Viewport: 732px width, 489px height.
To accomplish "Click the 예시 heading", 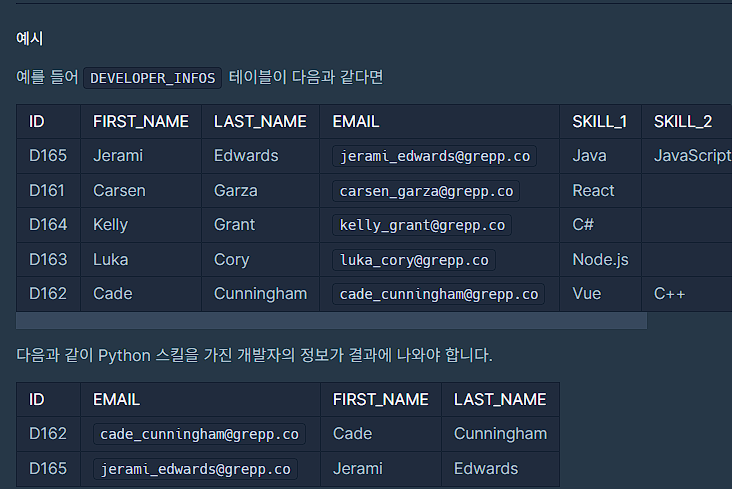I will 29,38.
